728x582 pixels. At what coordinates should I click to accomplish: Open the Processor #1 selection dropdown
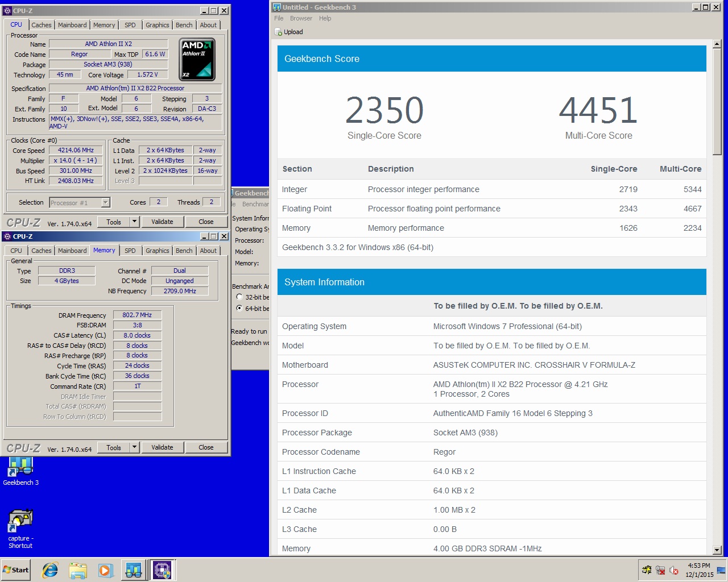[105, 202]
